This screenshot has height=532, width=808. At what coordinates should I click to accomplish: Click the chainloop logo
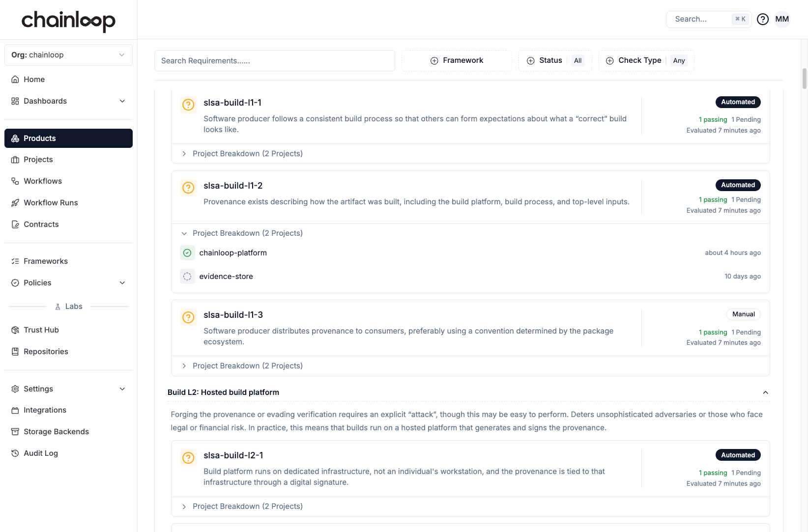tap(68, 21)
